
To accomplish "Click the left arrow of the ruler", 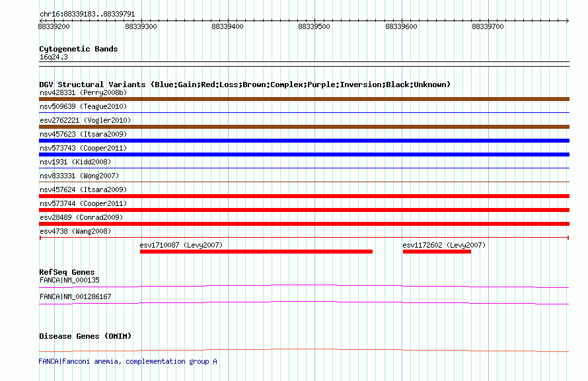I will [41, 20].
